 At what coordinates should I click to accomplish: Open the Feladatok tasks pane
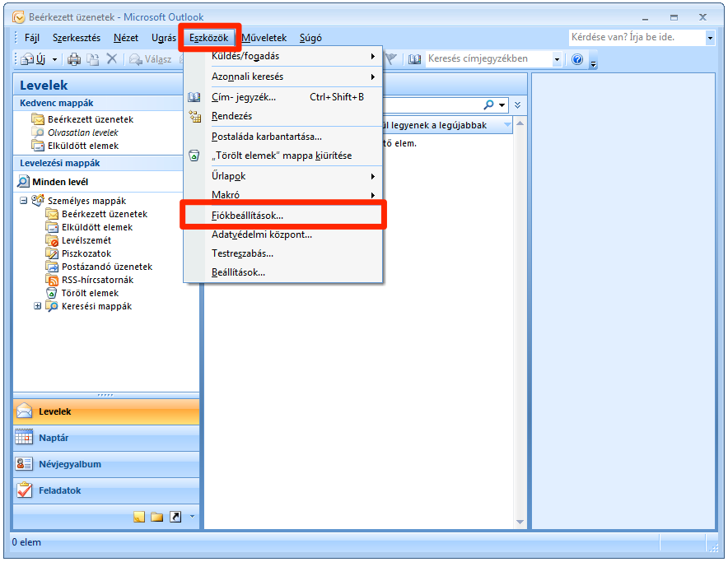[x=105, y=490]
